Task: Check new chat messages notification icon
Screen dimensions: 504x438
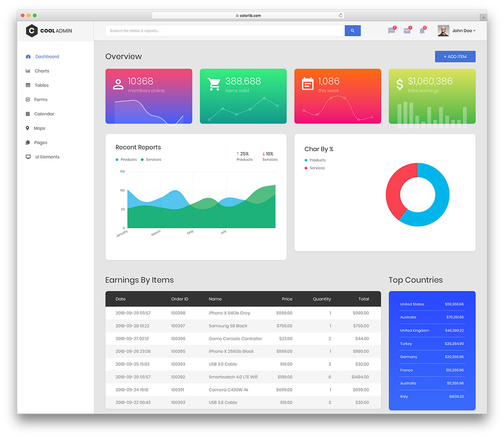Action: point(391,30)
